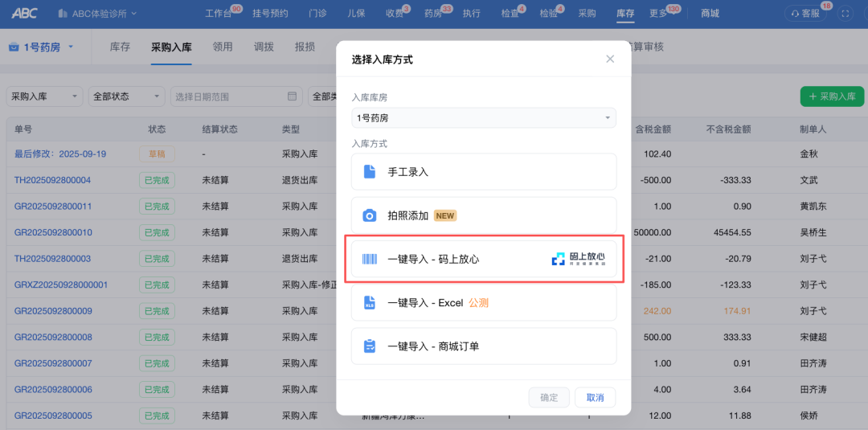868x430 pixels.
Task: Click 制单人 name 吴桥生
Action: click(813, 232)
